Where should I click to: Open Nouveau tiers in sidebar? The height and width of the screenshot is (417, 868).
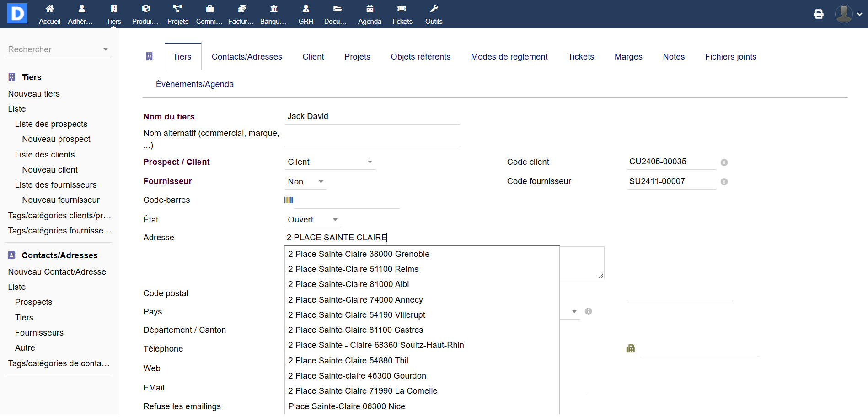[34, 94]
